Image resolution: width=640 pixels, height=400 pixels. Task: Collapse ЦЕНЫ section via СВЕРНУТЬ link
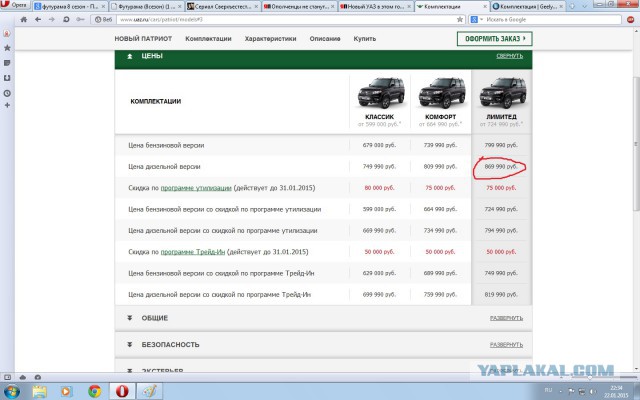[509, 56]
